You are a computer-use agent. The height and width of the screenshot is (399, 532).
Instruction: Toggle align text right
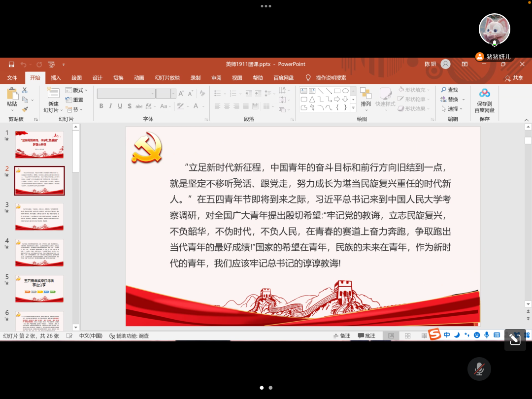pos(236,106)
